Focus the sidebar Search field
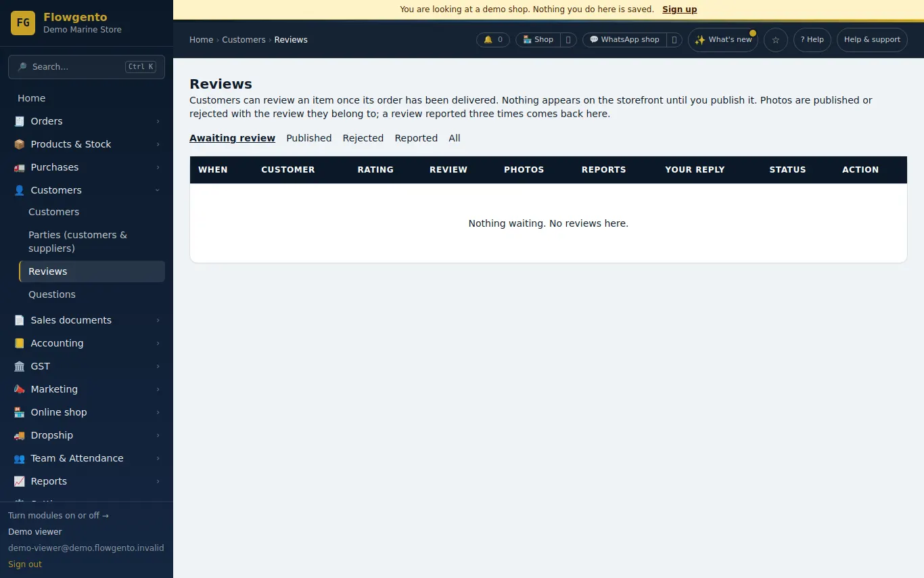The width and height of the screenshot is (924, 578). (x=87, y=67)
